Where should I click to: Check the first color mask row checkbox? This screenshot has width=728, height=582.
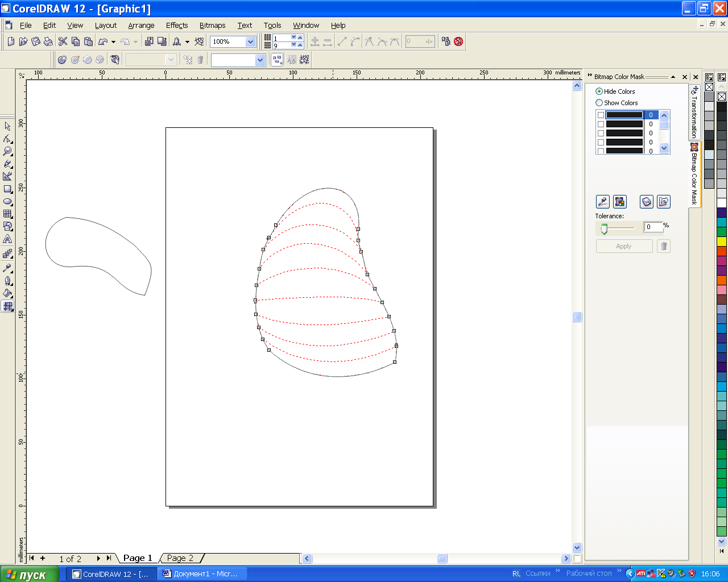[601, 115]
